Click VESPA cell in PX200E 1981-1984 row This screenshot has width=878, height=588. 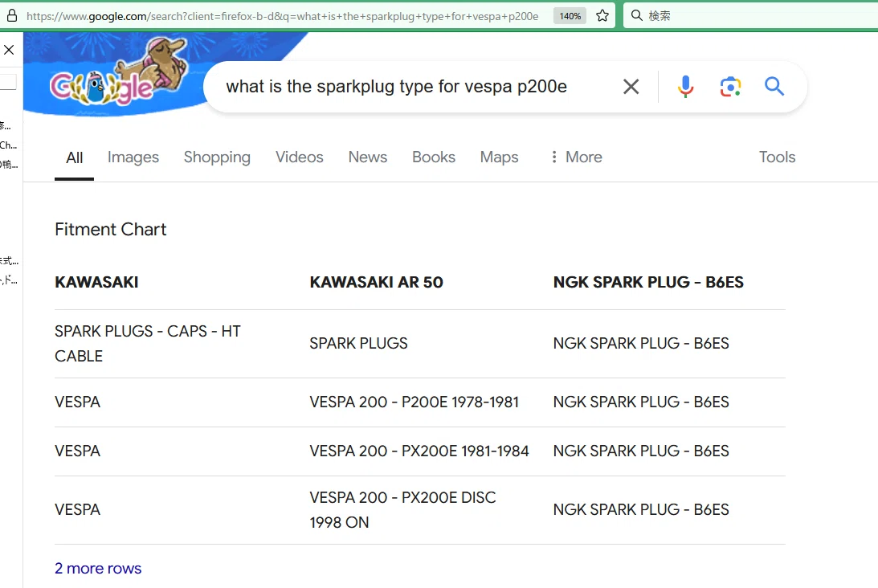[x=78, y=451]
